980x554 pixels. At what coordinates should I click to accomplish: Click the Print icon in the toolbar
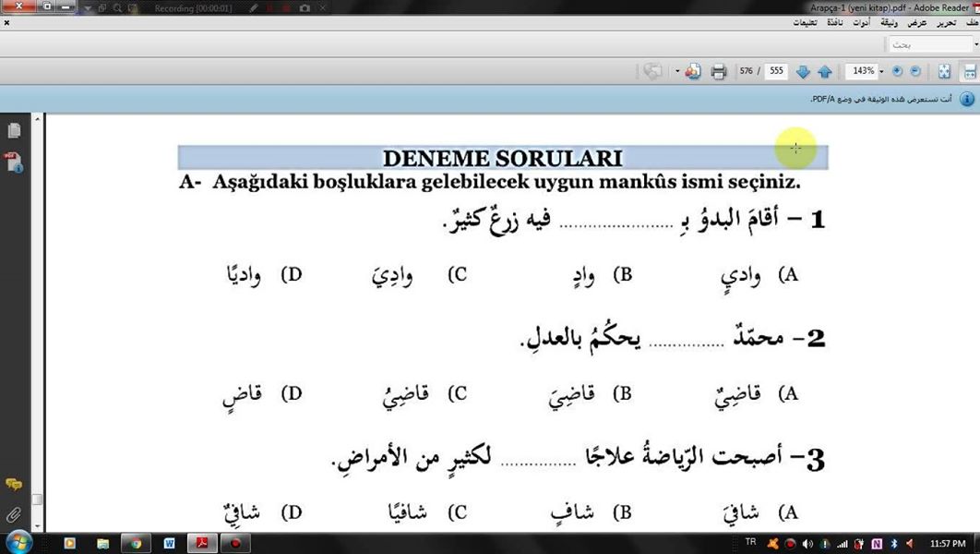[718, 72]
